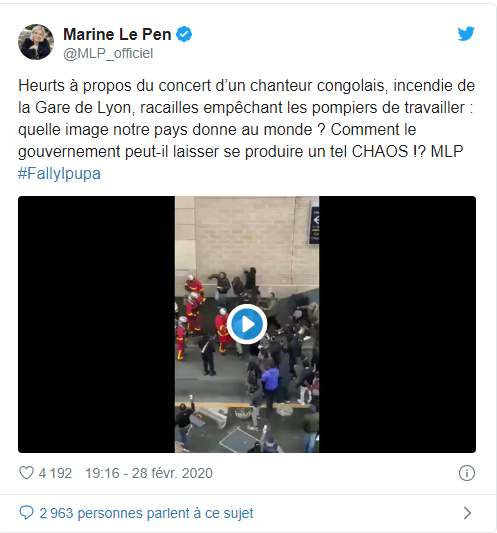Open the #FallyIpupa hashtag
Screen dimensions: 497x533
pos(59,173)
